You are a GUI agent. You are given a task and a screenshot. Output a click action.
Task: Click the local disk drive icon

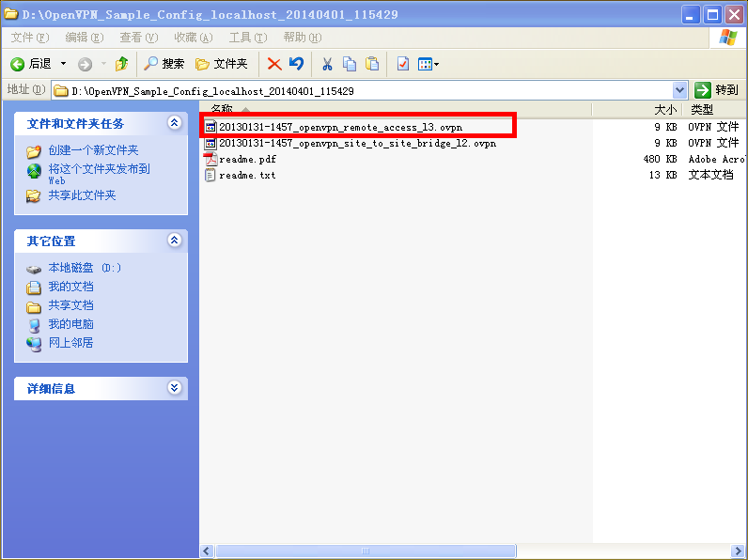(x=34, y=270)
